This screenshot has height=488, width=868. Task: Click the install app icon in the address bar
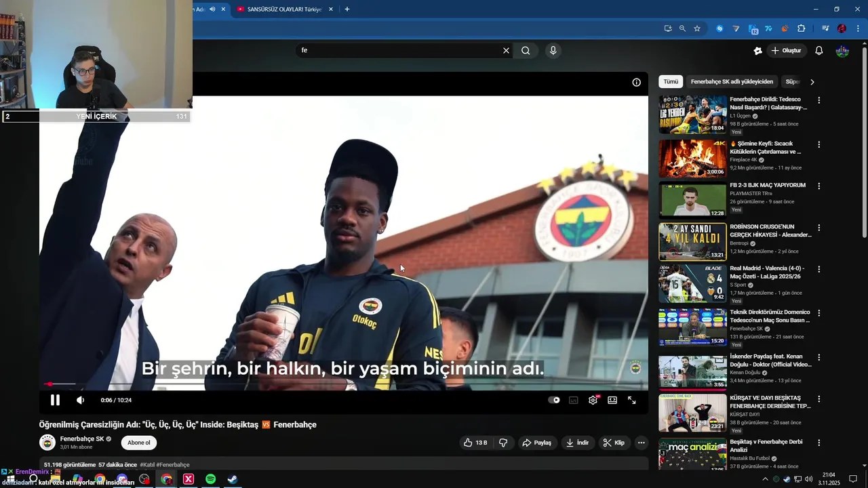click(x=668, y=28)
